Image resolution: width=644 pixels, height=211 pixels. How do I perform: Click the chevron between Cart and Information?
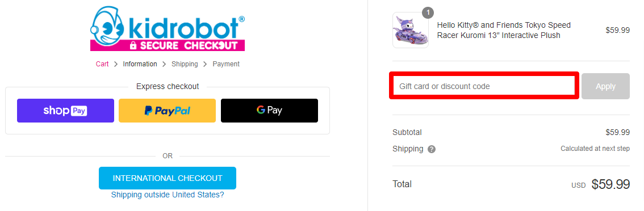point(116,64)
